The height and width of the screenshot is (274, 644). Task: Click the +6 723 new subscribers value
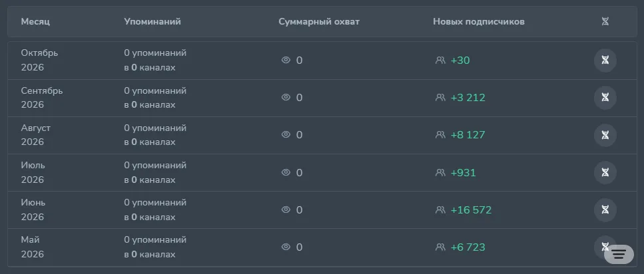[468, 247]
